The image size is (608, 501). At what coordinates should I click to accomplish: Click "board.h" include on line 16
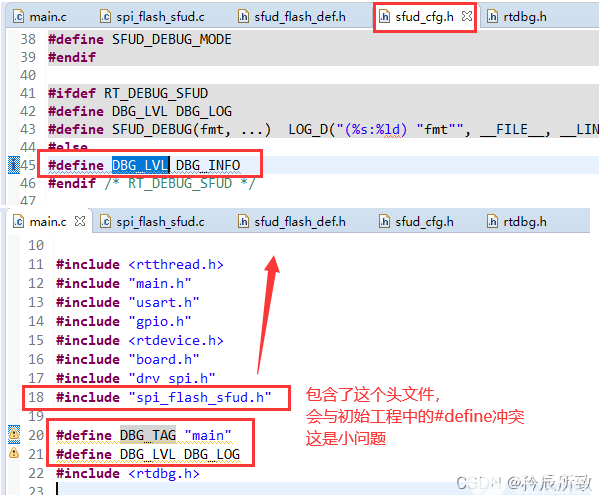click(x=164, y=359)
